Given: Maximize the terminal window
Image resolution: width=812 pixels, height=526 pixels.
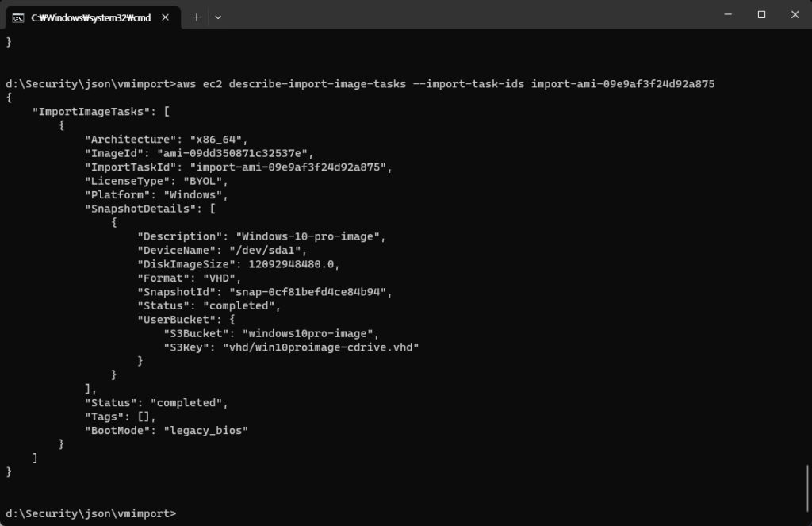Looking at the screenshot, I should point(761,14).
